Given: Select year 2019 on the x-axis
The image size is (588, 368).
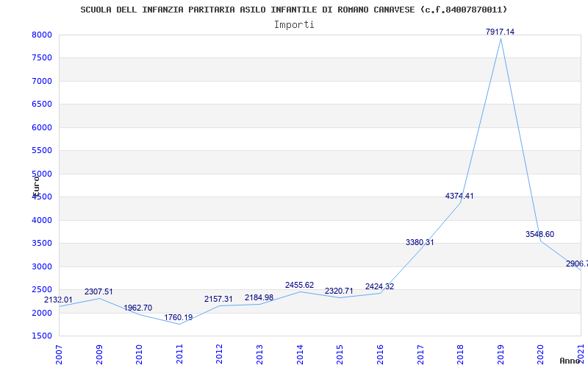Looking at the screenshot, I should pyautogui.click(x=501, y=353).
